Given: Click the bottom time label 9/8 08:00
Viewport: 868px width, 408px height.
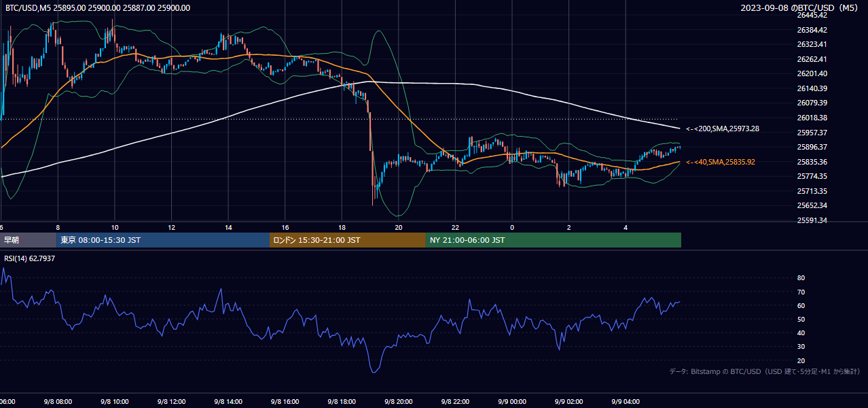Looking at the screenshot, I should (57, 402).
